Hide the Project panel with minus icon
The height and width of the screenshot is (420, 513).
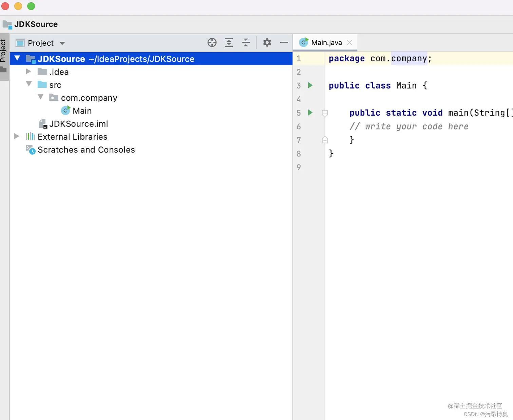tap(284, 43)
